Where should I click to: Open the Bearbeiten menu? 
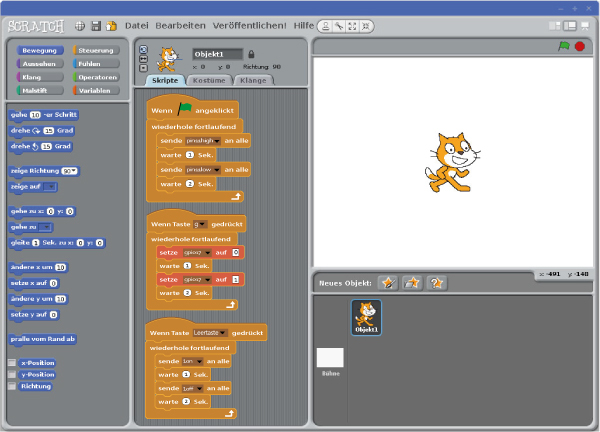click(x=180, y=26)
